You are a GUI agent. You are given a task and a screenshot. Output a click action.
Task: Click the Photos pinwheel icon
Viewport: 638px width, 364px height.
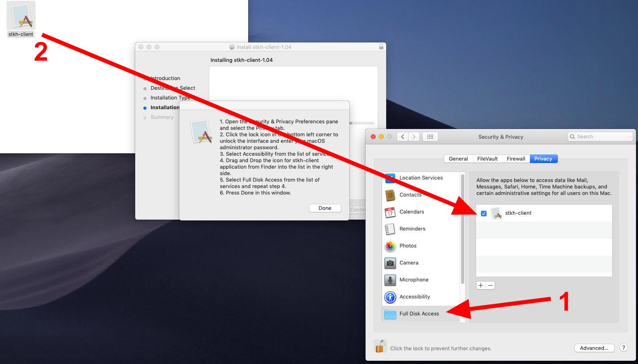pyautogui.click(x=390, y=246)
